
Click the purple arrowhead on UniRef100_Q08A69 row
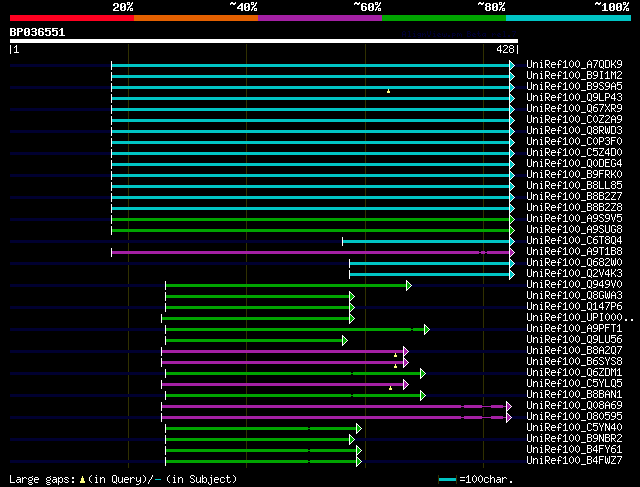(x=509, y=407)
